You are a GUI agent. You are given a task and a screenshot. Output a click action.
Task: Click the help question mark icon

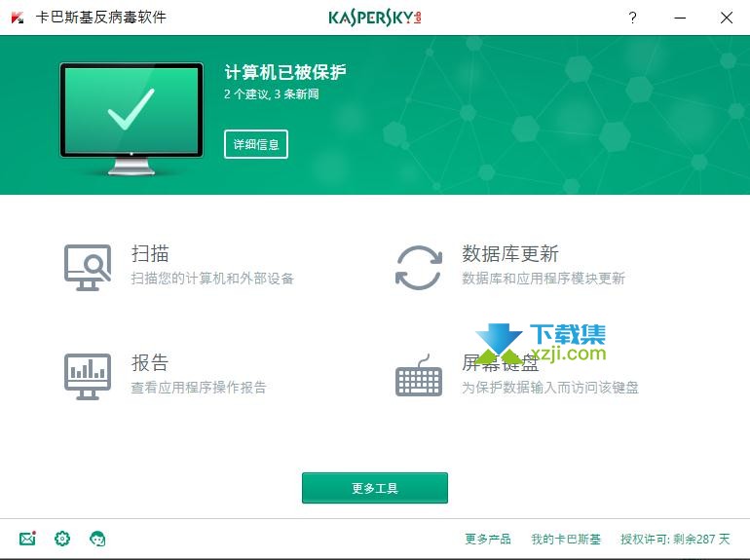[632, 19]
